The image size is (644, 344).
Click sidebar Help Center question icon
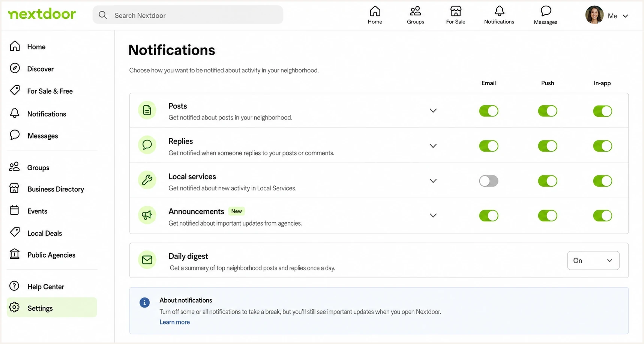click(x=14, y=286)
